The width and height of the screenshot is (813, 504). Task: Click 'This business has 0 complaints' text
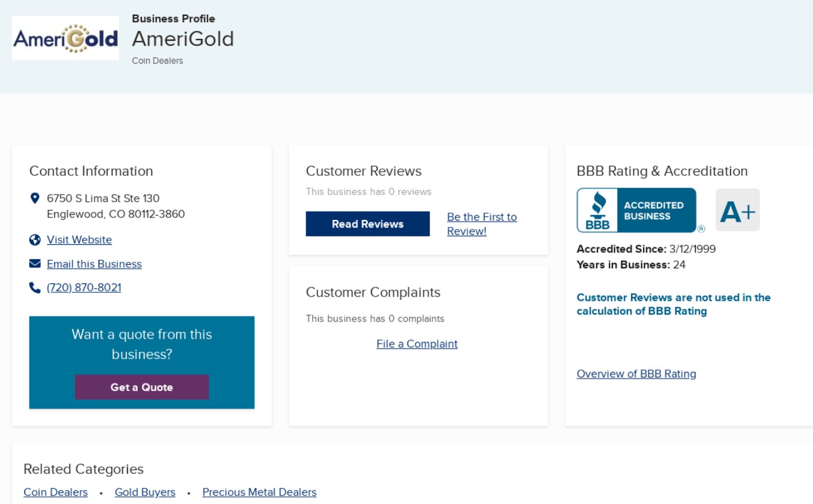(x=375, y=319)
